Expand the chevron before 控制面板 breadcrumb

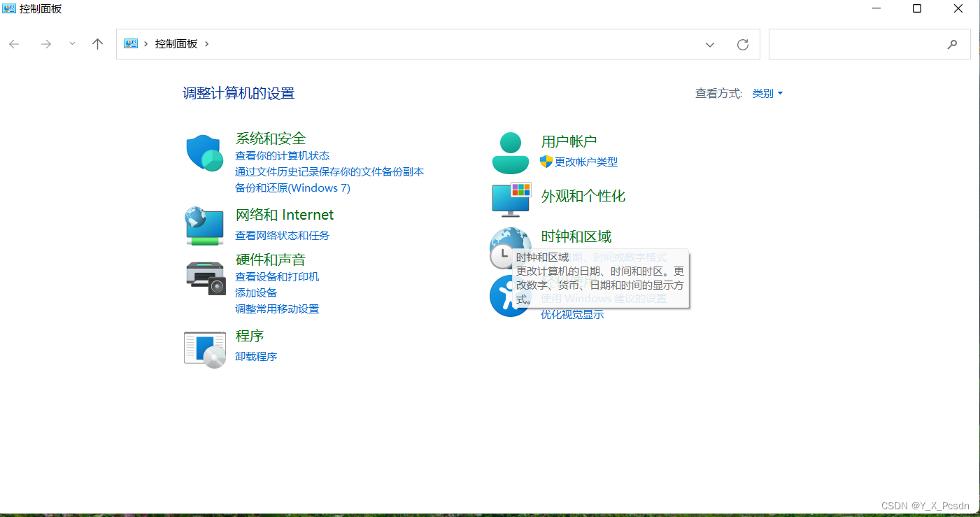click(x=146, y=43)
